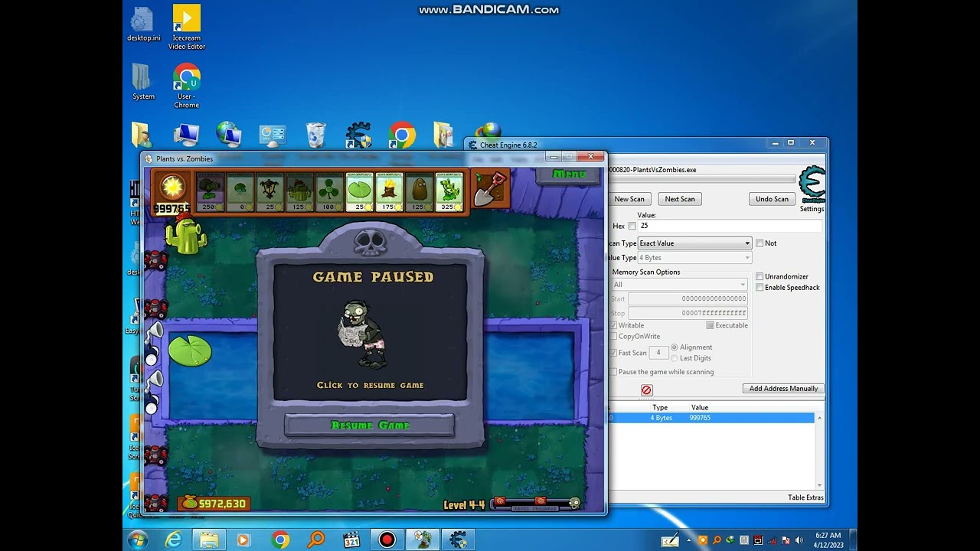Click the red remove-all-addresses icon
Image resolution: width=980 pixels, height=551 pixels.
coord(646,390)
